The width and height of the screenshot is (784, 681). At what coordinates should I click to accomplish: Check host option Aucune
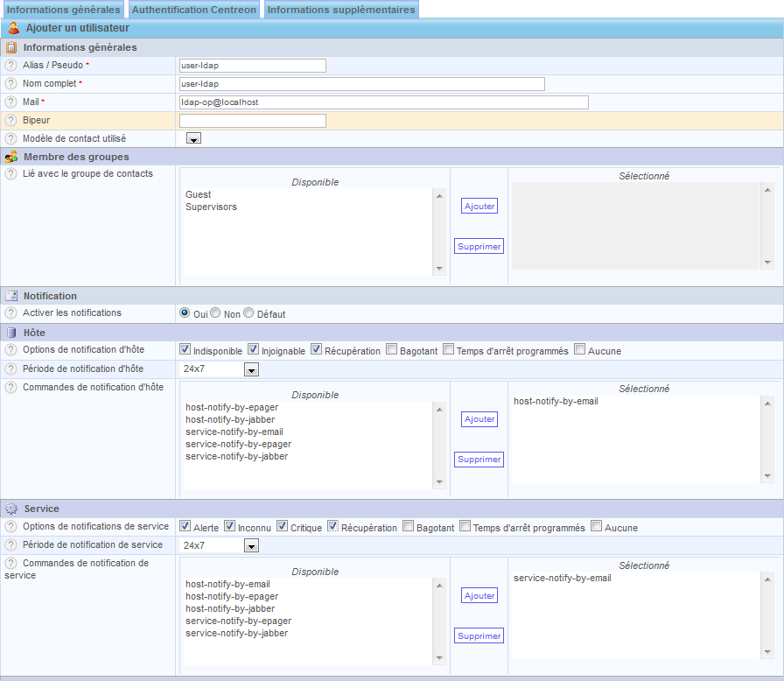[579, 349]
